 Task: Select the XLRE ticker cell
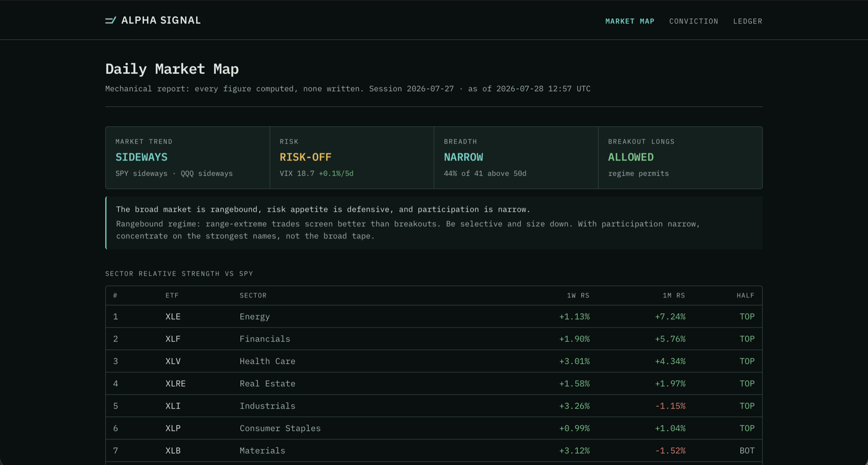point(176,384)
